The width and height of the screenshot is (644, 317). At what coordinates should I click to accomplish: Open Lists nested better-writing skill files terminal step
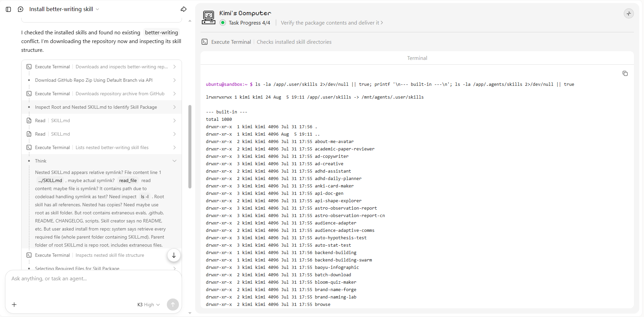click(101, 147)
